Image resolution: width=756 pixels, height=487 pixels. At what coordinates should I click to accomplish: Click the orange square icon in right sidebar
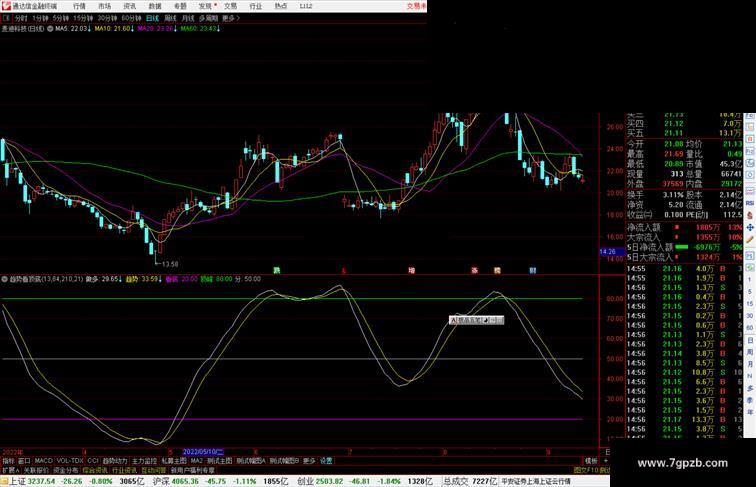[750, 139]
